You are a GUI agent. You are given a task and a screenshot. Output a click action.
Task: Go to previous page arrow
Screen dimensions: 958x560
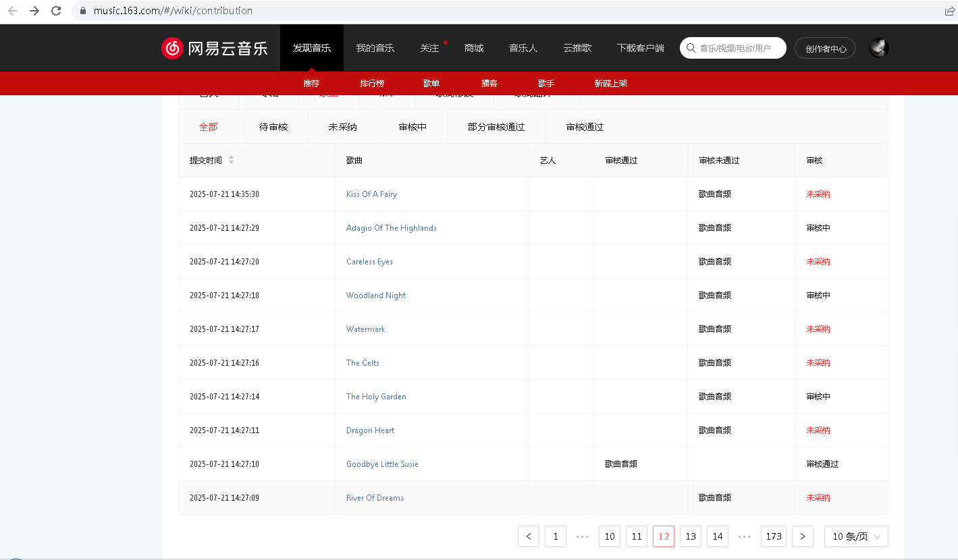coord(529,536)
